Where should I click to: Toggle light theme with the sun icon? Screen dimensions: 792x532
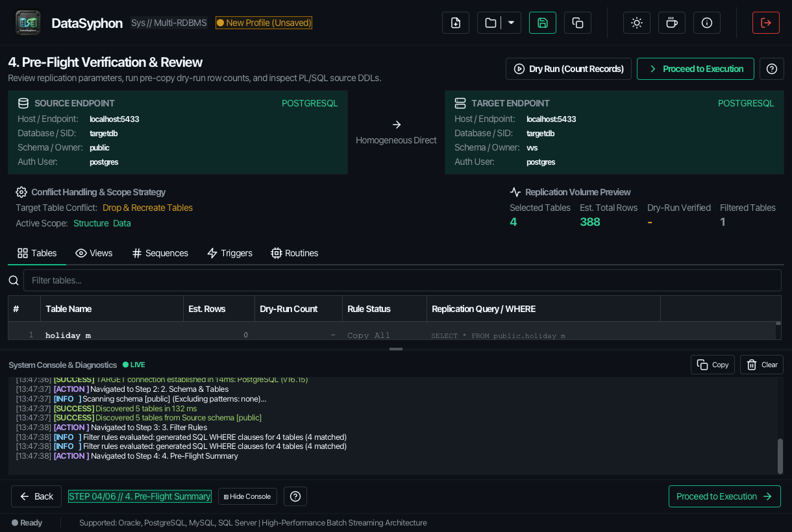point(637,23)
